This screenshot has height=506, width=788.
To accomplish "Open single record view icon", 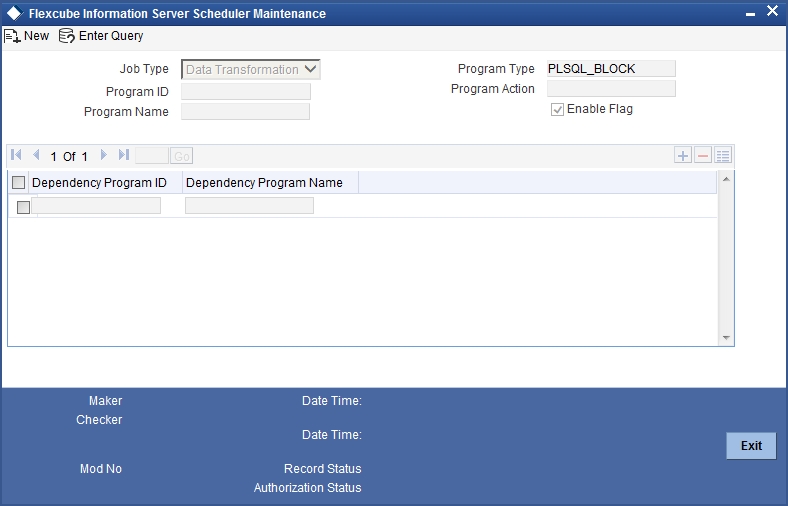I will click(723, 155).
